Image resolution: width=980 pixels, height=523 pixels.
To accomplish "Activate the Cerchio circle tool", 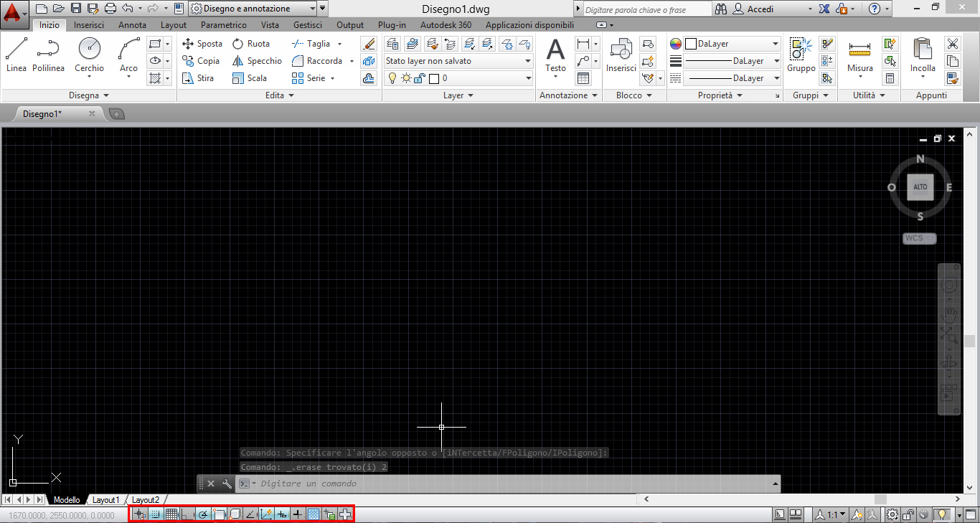I will [x=89, y=56].
